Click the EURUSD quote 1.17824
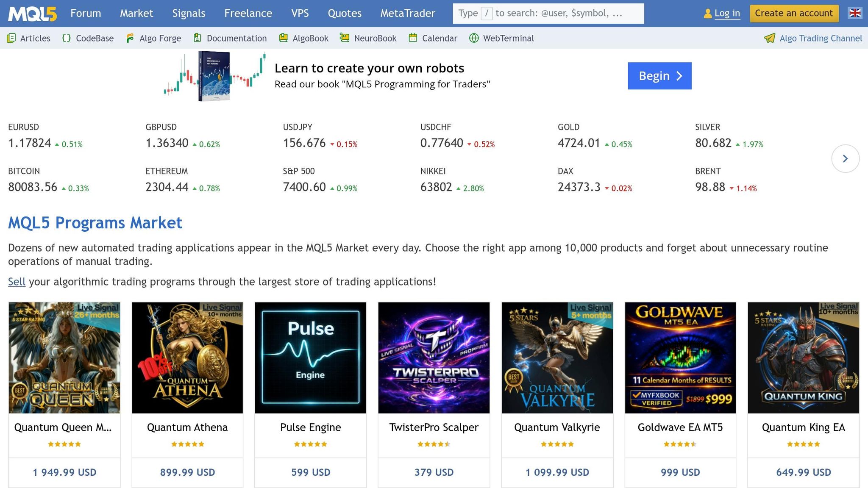Image resolution: width=868 pixels, height=488 pixels. pos(30,143)
